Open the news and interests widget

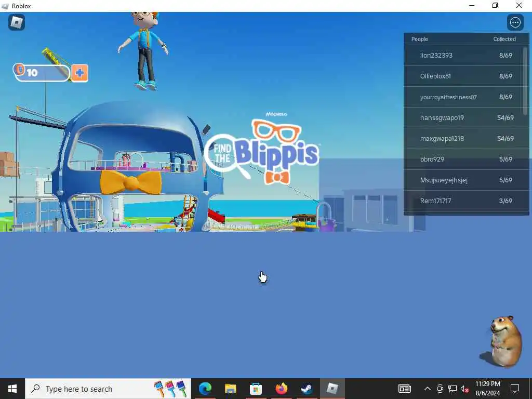point(404,389)
